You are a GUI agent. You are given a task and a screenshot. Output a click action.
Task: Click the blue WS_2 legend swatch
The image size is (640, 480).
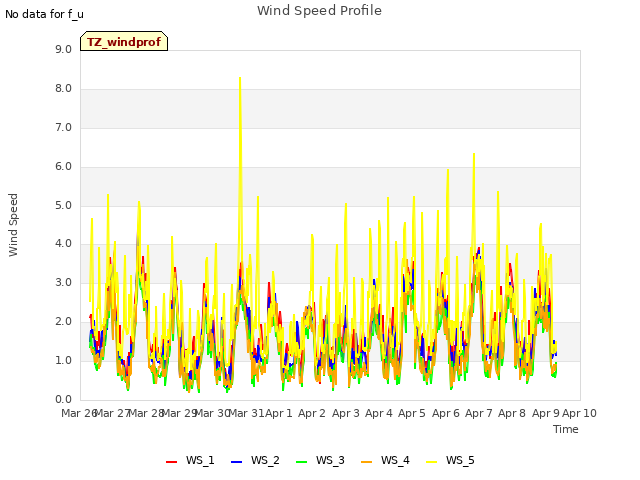click(236, 462)
